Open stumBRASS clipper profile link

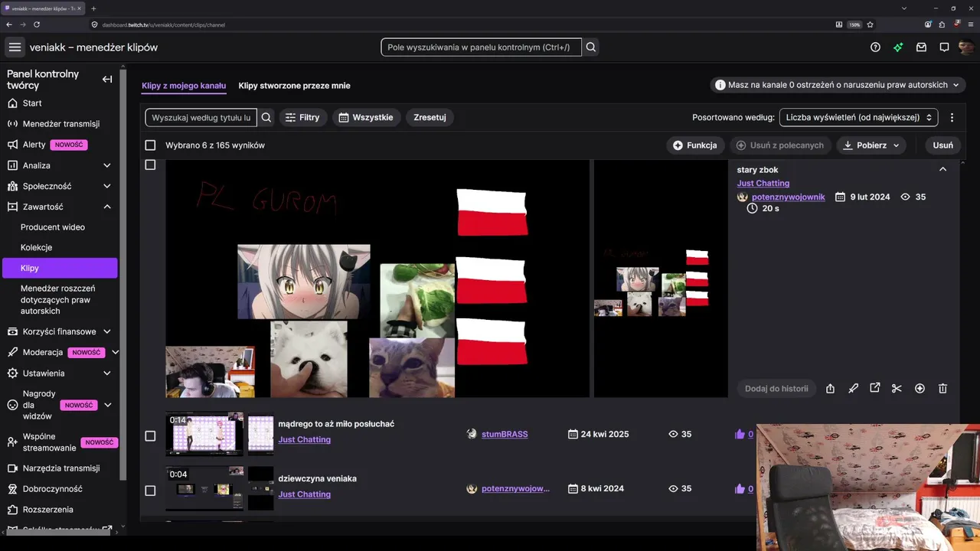click(x=505, y=434)
